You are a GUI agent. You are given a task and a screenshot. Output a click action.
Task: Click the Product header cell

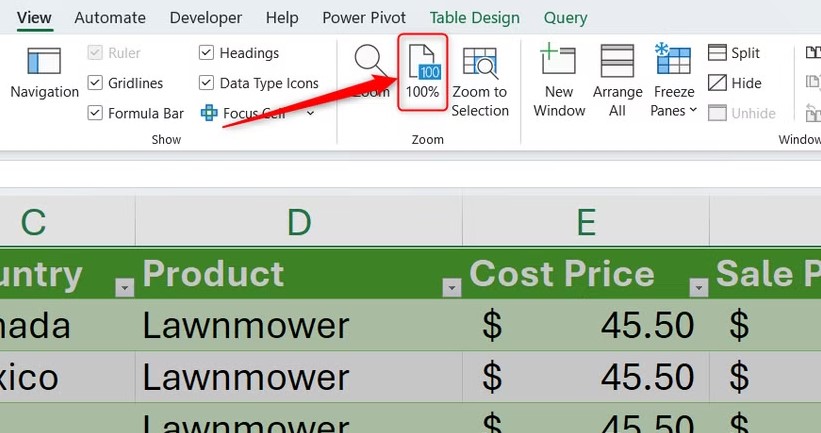coord(299,274)
